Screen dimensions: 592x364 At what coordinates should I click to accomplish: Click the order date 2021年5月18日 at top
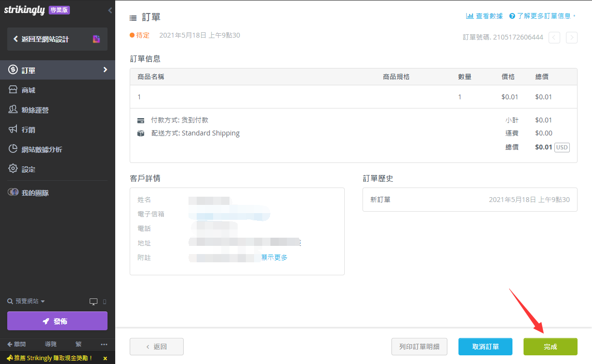click(200, 35)
